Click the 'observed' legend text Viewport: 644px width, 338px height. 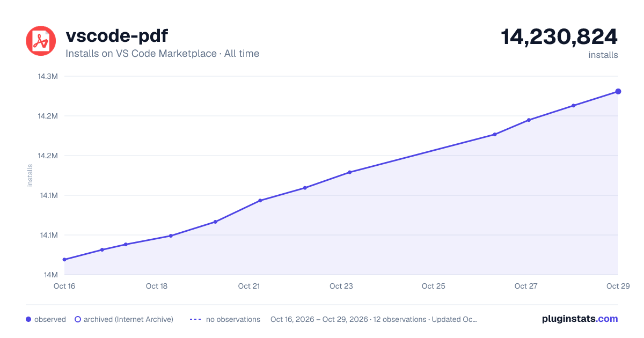click(50, 319)
